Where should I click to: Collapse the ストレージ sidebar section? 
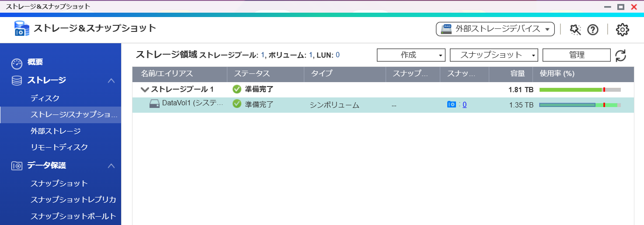click(111, 80)
